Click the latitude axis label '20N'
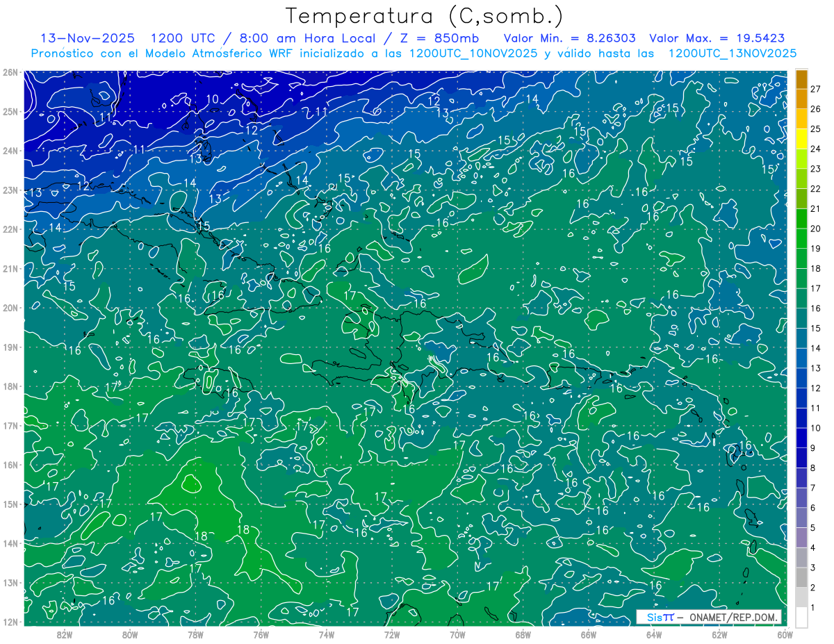 [x=10, y=308]
